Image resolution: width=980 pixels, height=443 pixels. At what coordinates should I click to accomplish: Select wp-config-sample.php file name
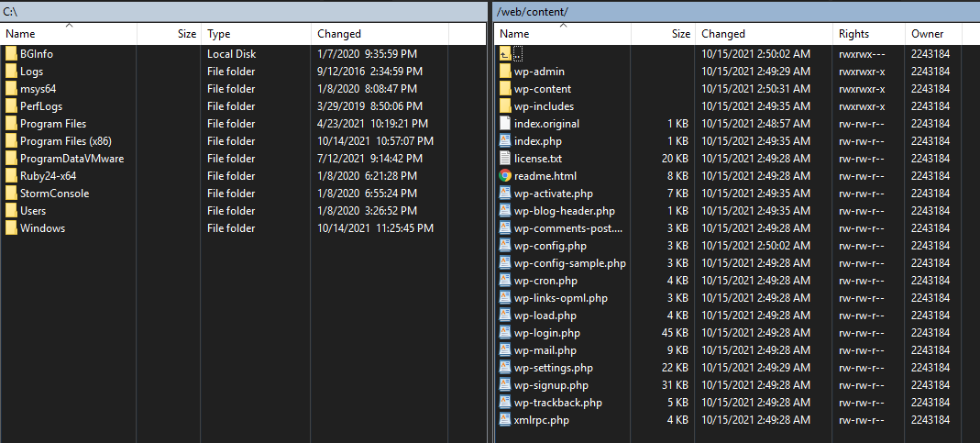pos(570,263)
